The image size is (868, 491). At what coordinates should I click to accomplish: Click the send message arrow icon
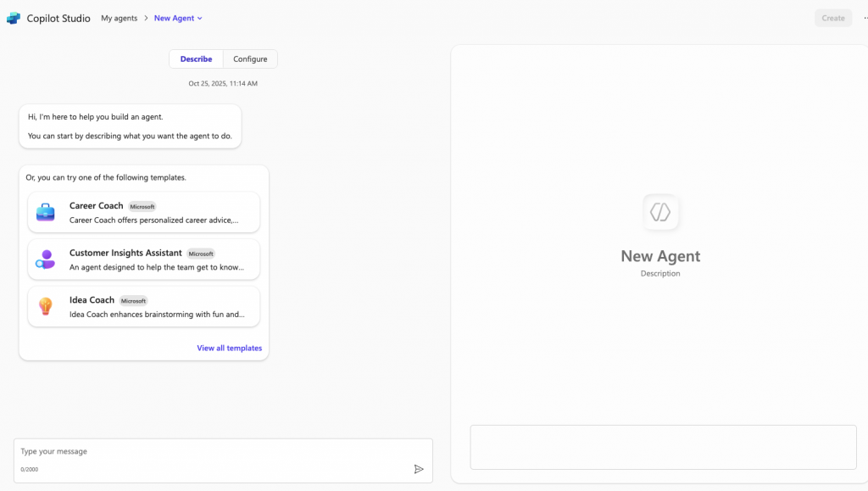click(418, 469)
